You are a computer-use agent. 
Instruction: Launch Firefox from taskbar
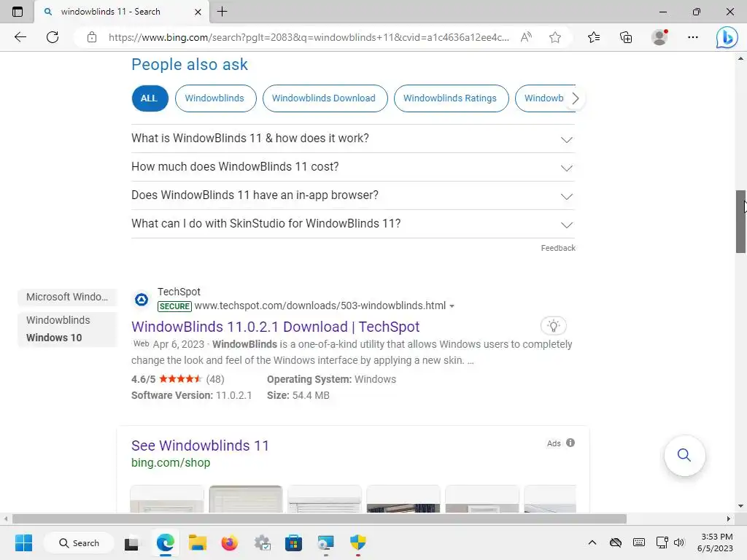click(230, 542)
